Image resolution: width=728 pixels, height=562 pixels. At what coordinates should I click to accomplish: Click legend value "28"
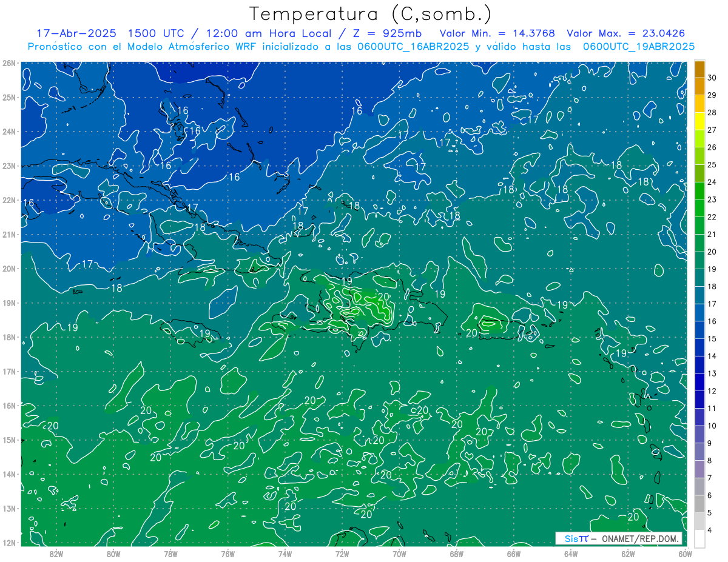point(712,113)
